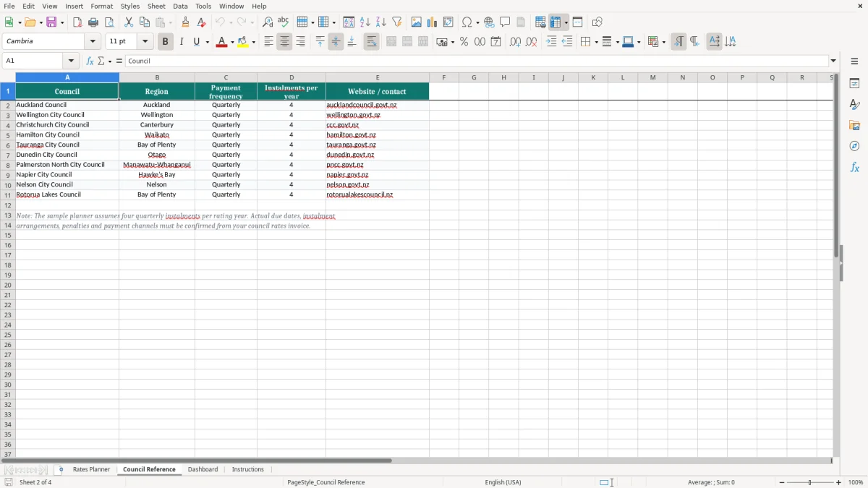Click the Save document icon
This screenshot has height=488, width=868.
51,22
